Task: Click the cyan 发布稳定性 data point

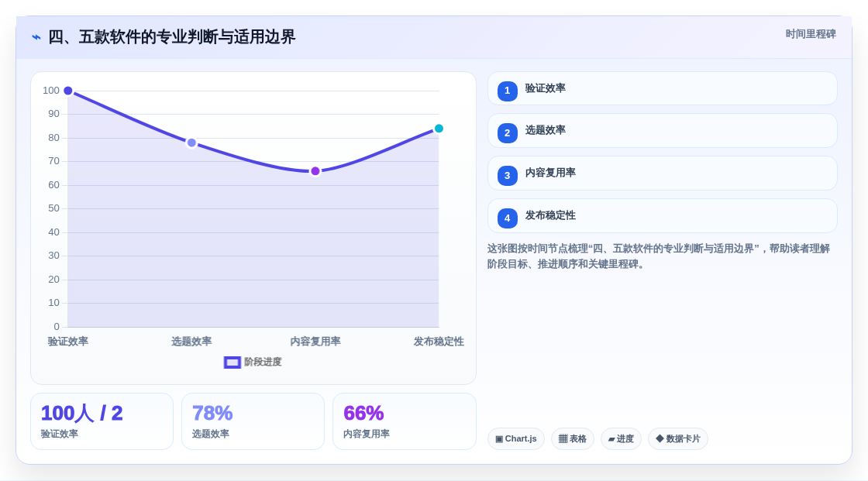Action: (439, 129)
